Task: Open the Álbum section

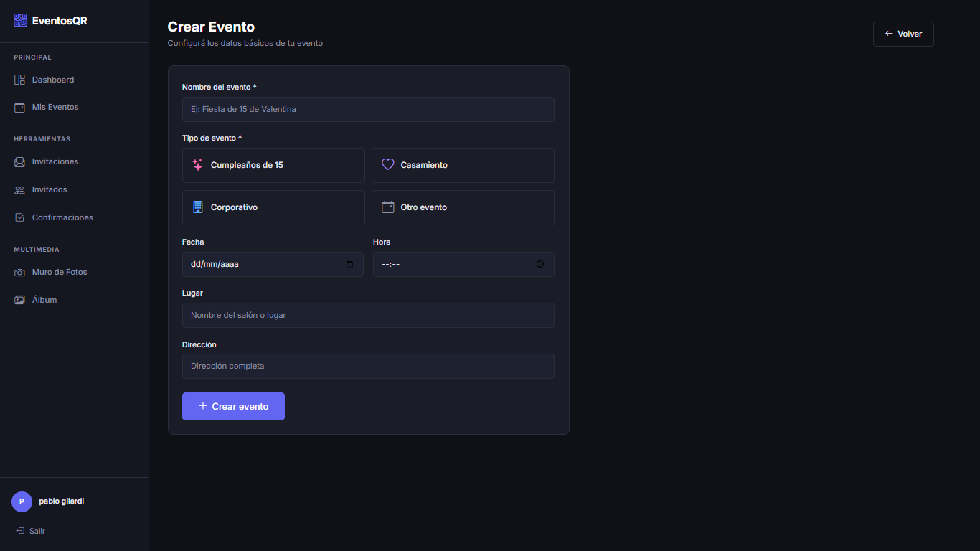Action: point(44,299)
